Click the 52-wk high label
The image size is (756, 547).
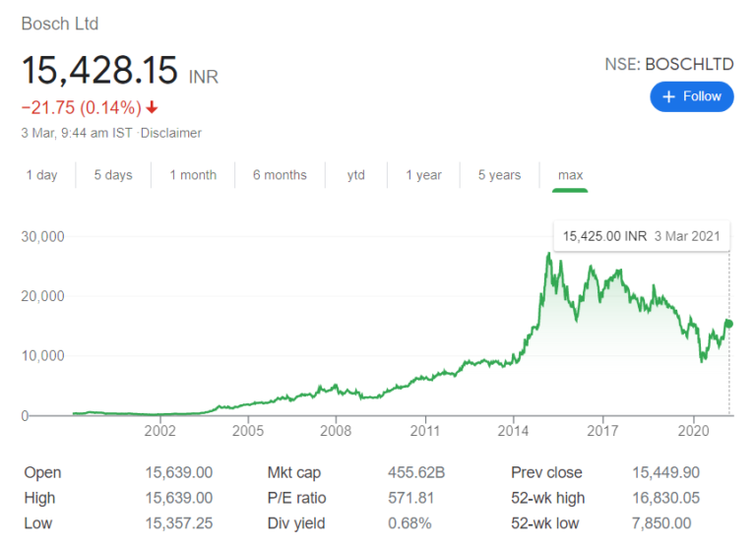click(x=547, y=498)
